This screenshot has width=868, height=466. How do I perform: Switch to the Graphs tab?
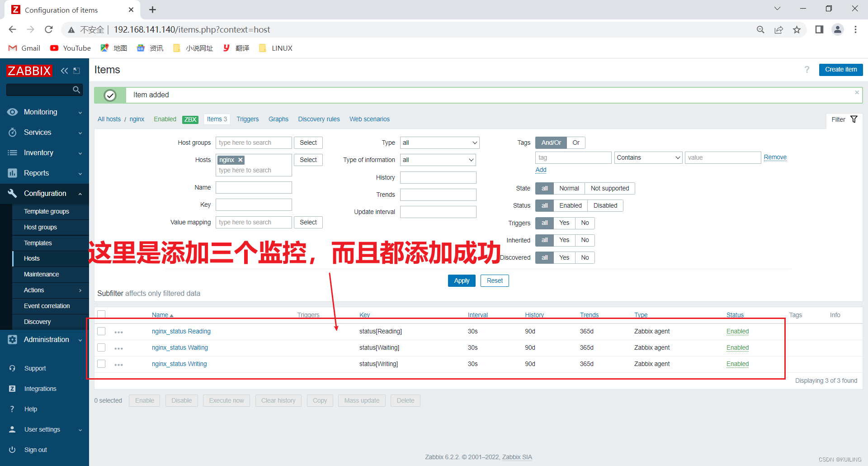point(278,119)
